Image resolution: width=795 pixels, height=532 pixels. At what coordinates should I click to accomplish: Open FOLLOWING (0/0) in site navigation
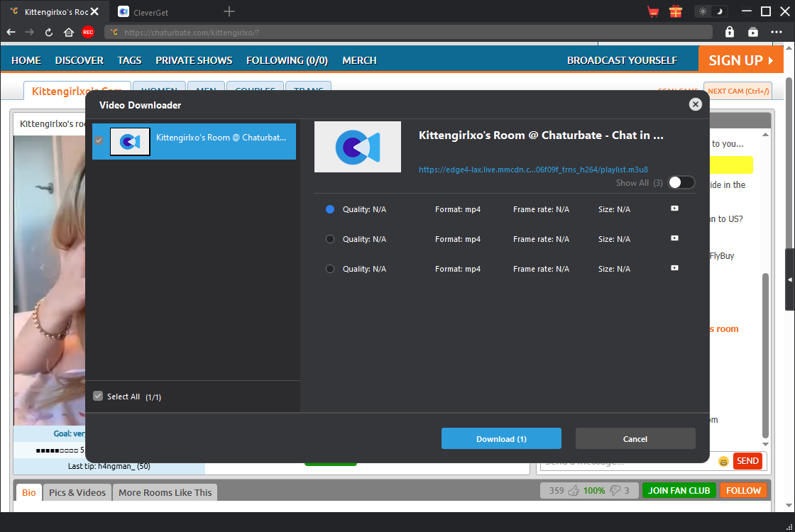coord(287,60)
